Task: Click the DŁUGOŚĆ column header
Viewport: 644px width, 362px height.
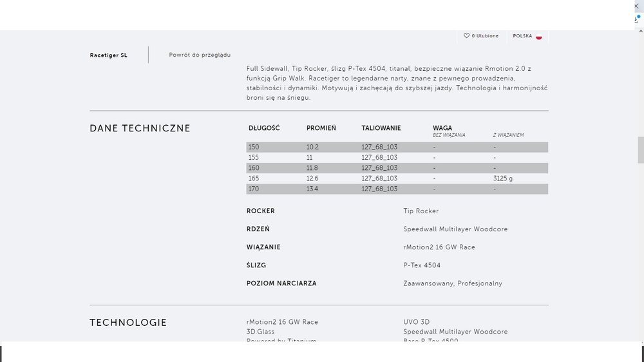Action: (x=264, y=128)
